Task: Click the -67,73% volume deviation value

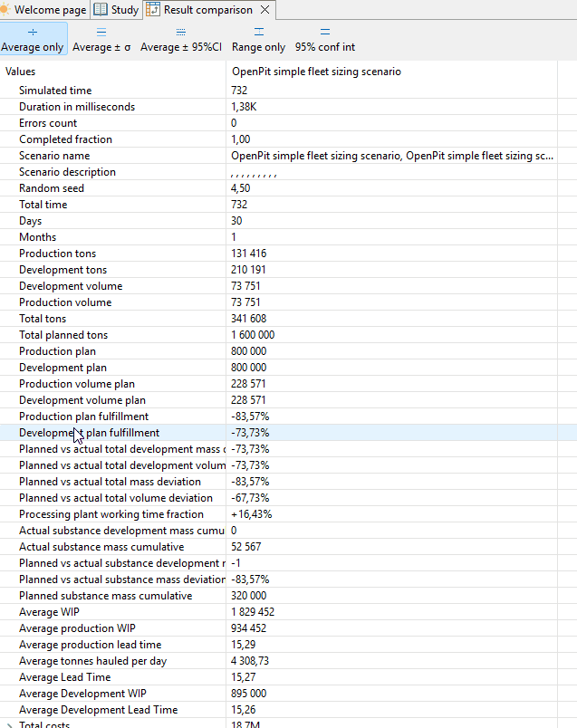Action: 250,498
